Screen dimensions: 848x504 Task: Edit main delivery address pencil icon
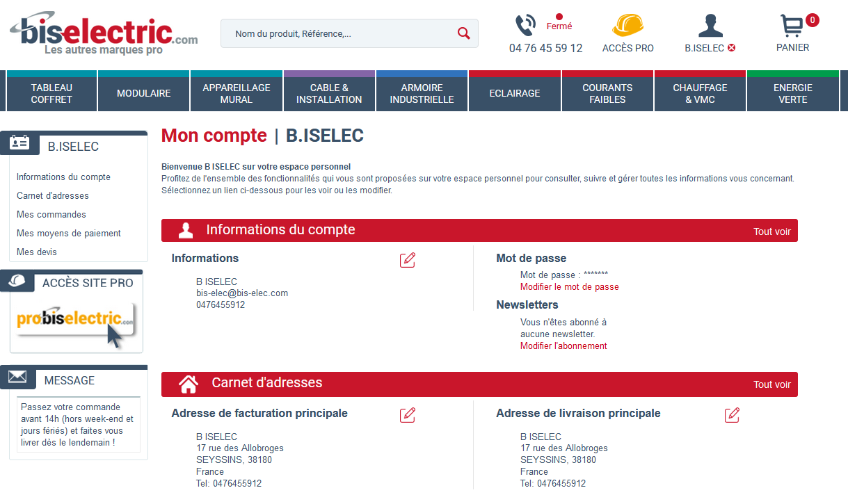[x=732, y=415]
